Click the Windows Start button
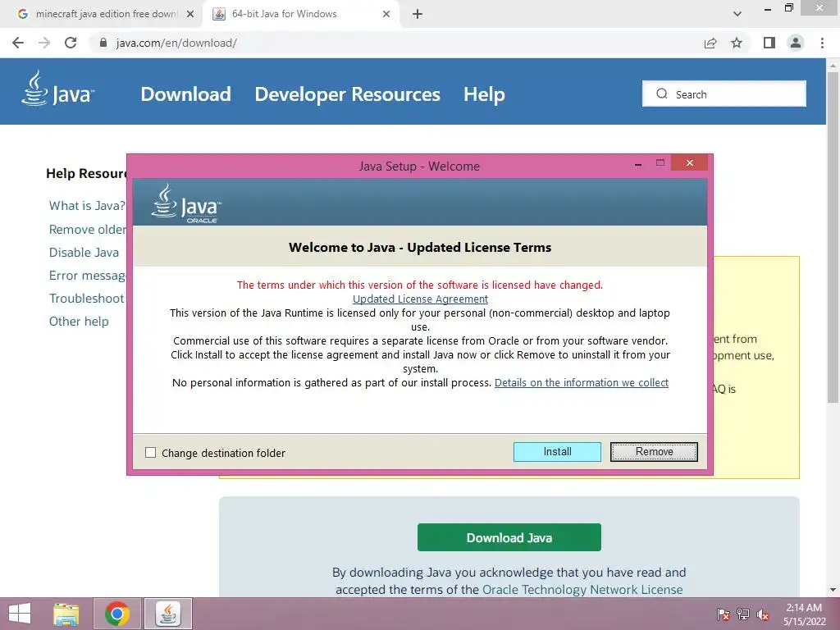Screen dimensions: 840x630 pyautogui.click(x=20, y=614)
